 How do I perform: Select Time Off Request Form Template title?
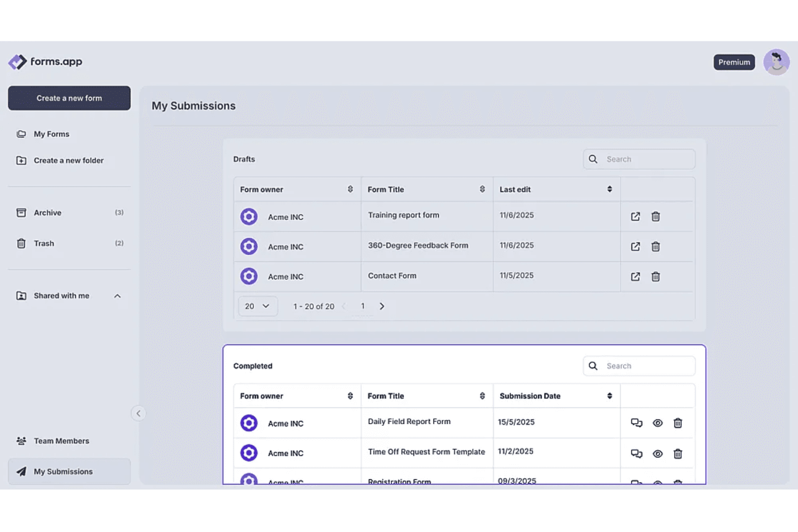click(426, 452)
